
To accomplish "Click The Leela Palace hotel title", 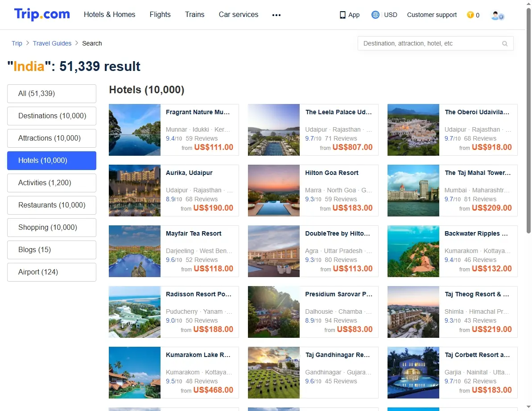I will click(x=338, y=112).
